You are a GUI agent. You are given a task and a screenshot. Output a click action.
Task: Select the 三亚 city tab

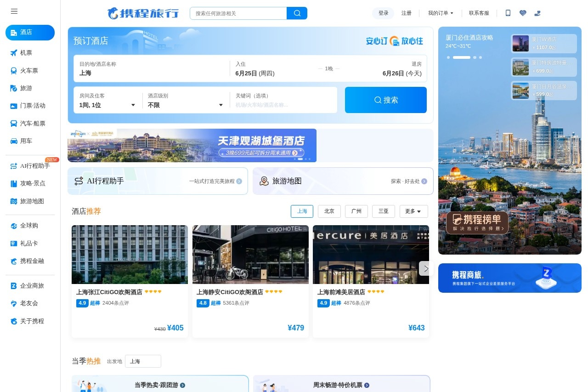(383, 211)
